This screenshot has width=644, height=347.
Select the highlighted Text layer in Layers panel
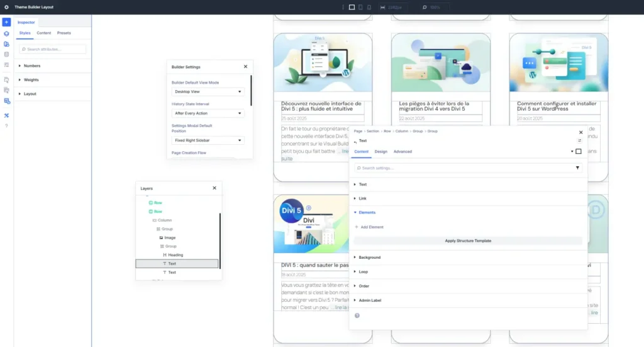(x=177, y=263)
